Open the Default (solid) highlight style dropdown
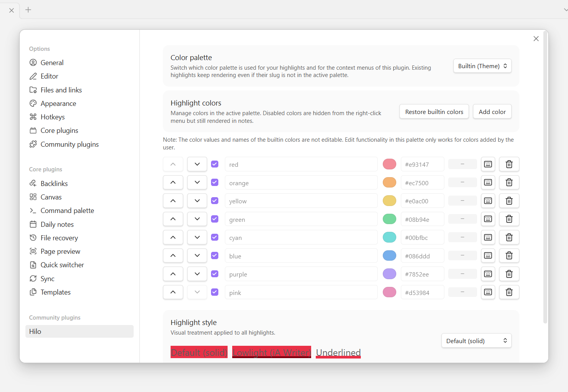Viewport: 568px width, 392px height. 476,341
